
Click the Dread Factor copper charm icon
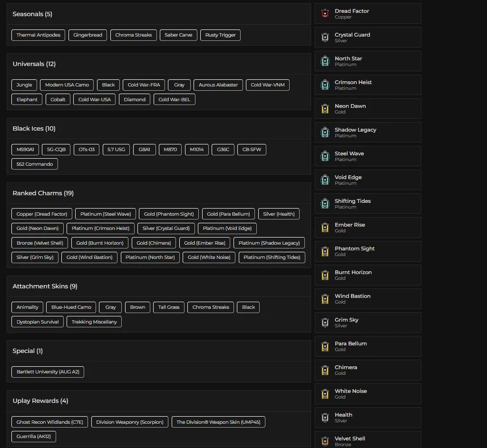[325, 13]
